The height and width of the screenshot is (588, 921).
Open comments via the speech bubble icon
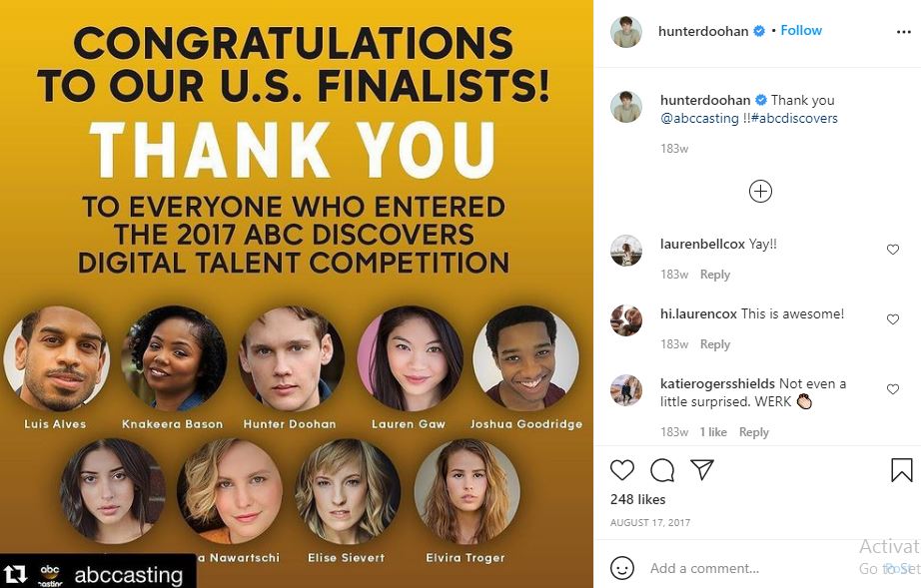click(x=662, y=470)
